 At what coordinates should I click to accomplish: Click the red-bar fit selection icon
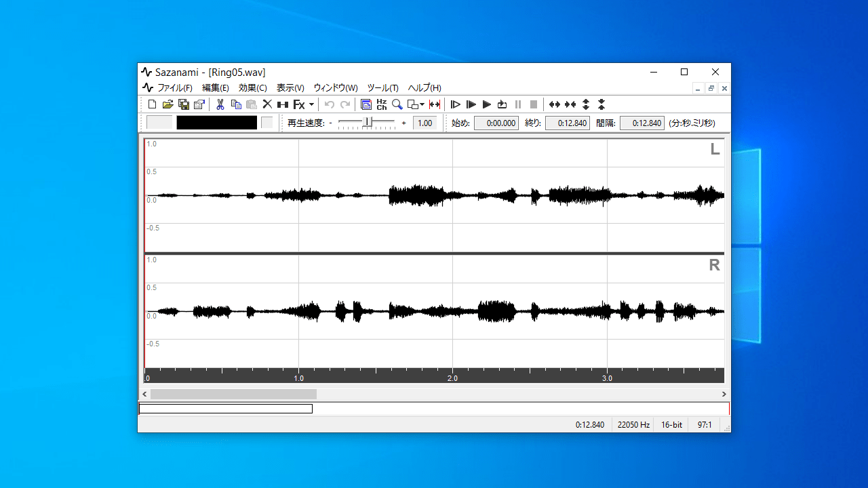click(435, 104)
